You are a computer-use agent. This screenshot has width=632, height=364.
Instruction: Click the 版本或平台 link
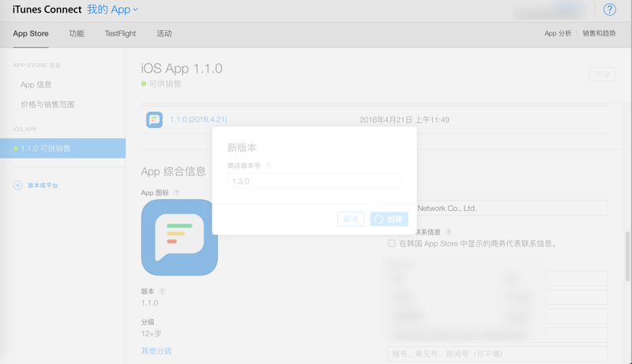[43, 186]
